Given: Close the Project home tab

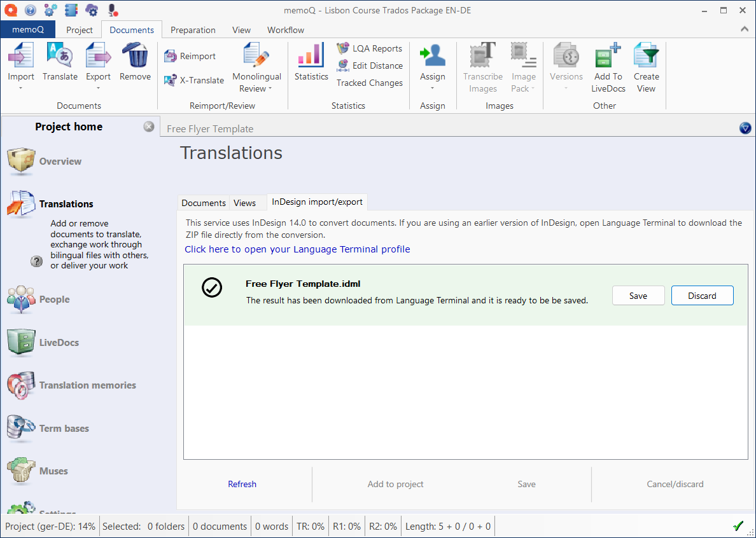Looking at the screenshot, I should click(149, 126).
